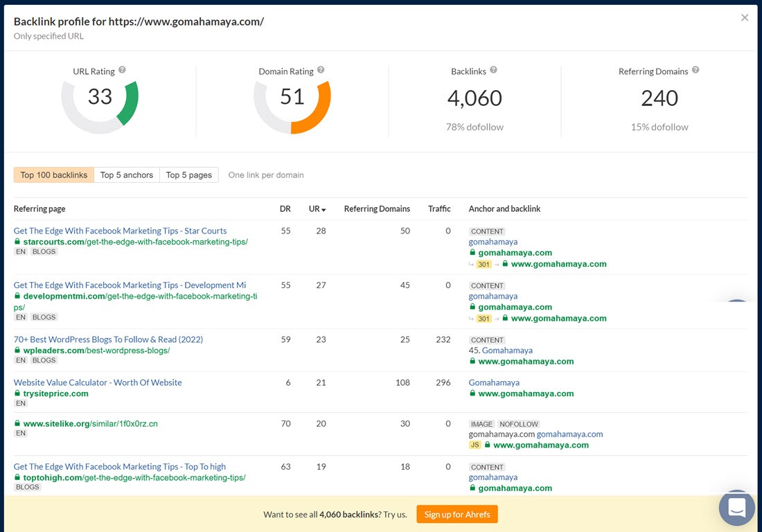This screenshot has height=532, width=762.
Task: Click the lock icon beside wpleaders.com URL
Action: (17, 351)
